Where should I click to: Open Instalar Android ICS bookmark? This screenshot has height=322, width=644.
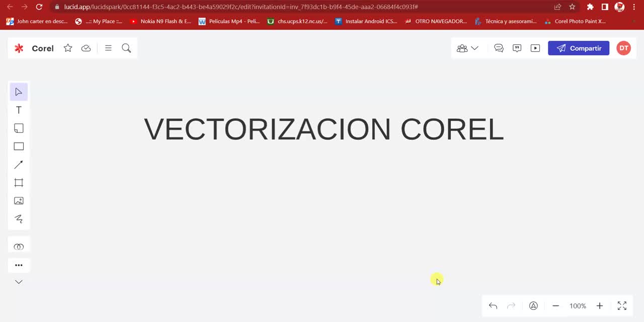(366, 21)
